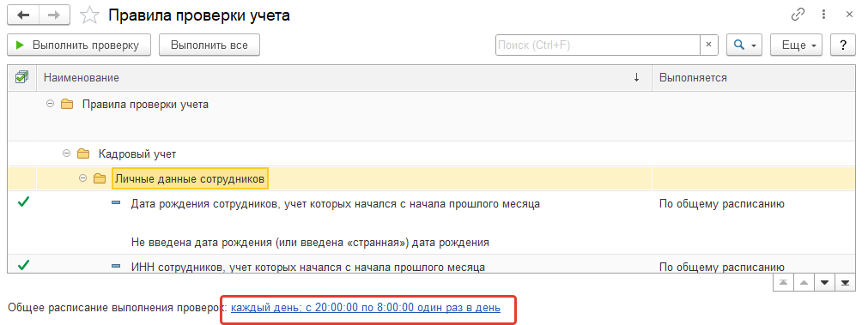Sort by the Наименование column header
This screenshot has height=325, width=868.
tap(344, 78)
